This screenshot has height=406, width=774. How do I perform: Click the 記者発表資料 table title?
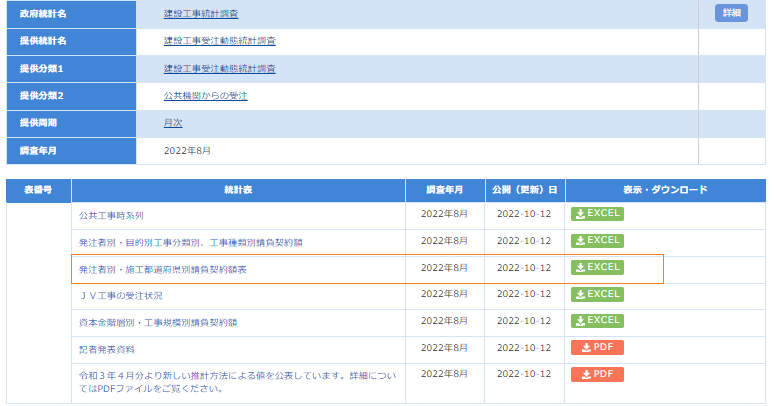click(x=104, y=350)
